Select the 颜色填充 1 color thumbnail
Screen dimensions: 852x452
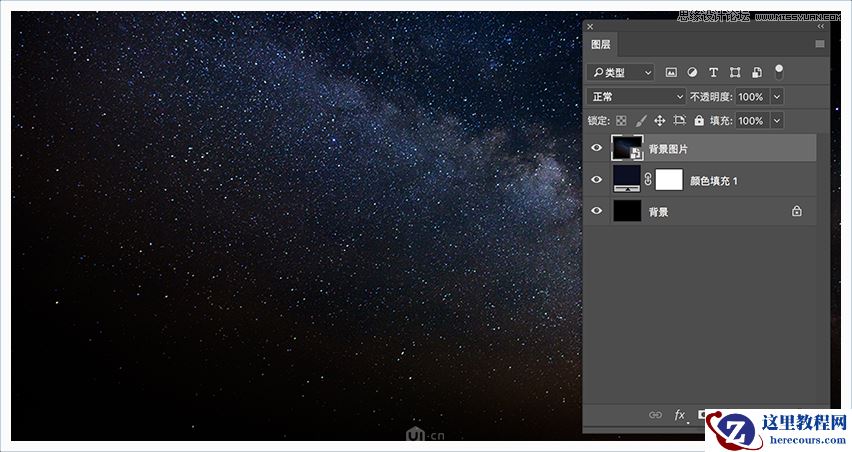point(627,179)
